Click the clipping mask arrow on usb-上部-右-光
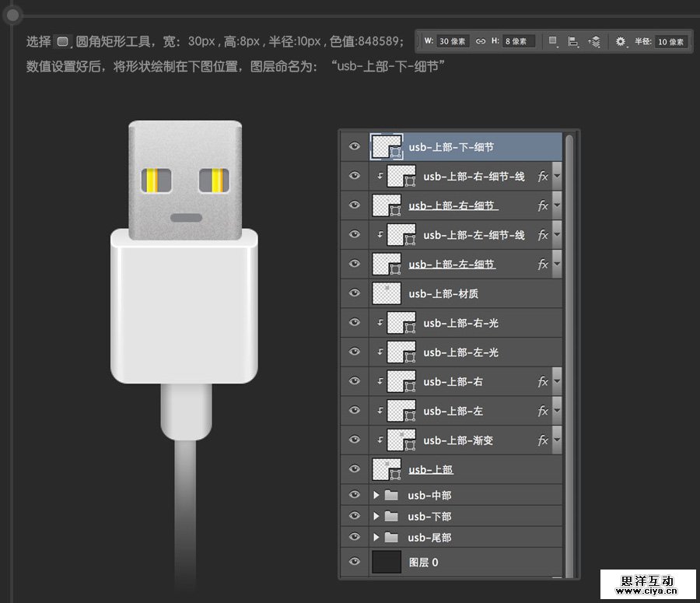Viewport: 700px width, 603px height. pos(380,322)
